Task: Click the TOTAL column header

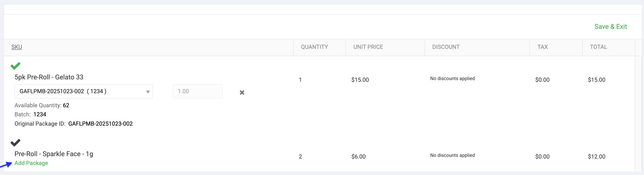Action: 598,47
